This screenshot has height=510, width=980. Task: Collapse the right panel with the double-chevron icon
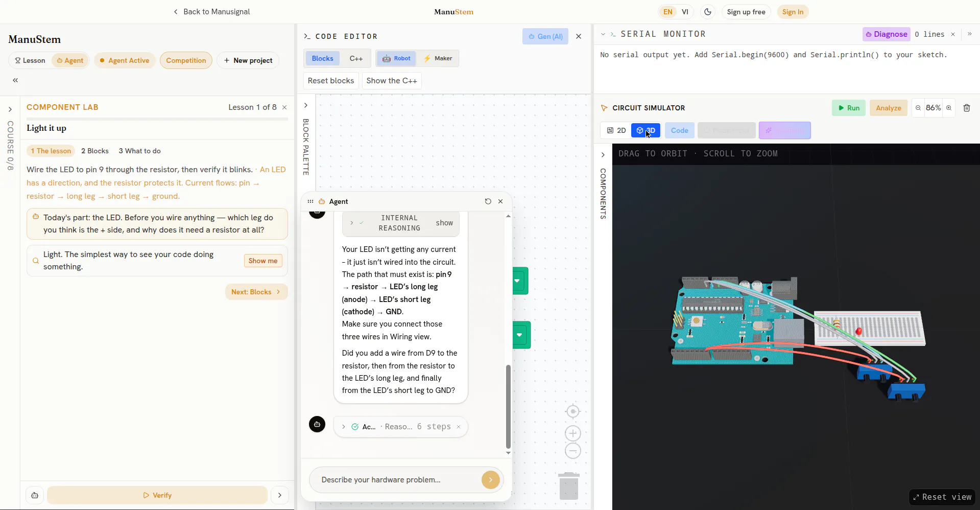[970, 34]
